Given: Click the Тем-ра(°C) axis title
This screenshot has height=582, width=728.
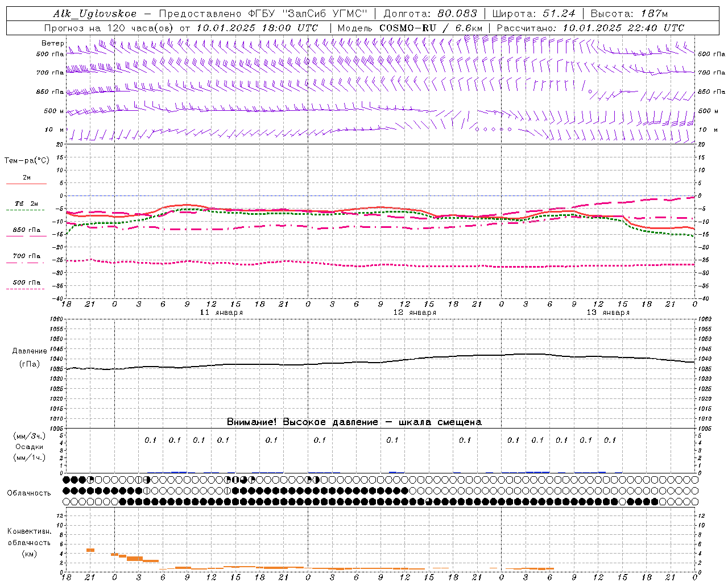Looking at the screenshot, I should pos(27,161).
